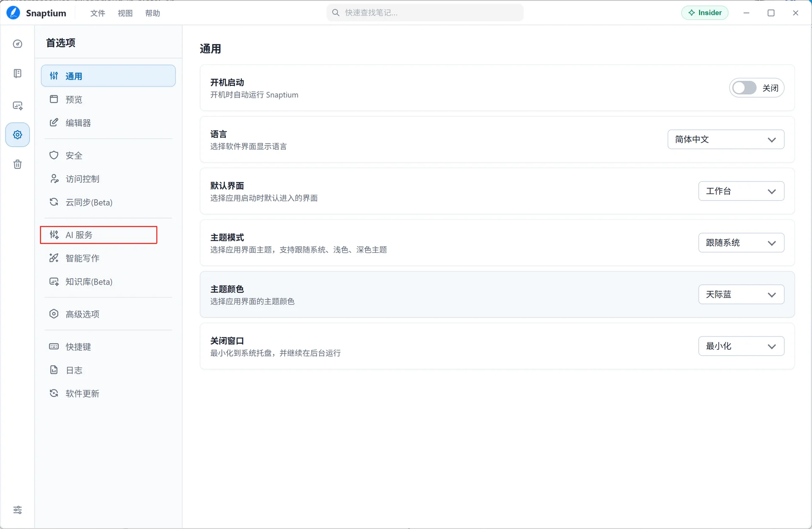Select the 通用 preferences tab
This screenshot has width=812, height=529.
[x=108, y=76]
